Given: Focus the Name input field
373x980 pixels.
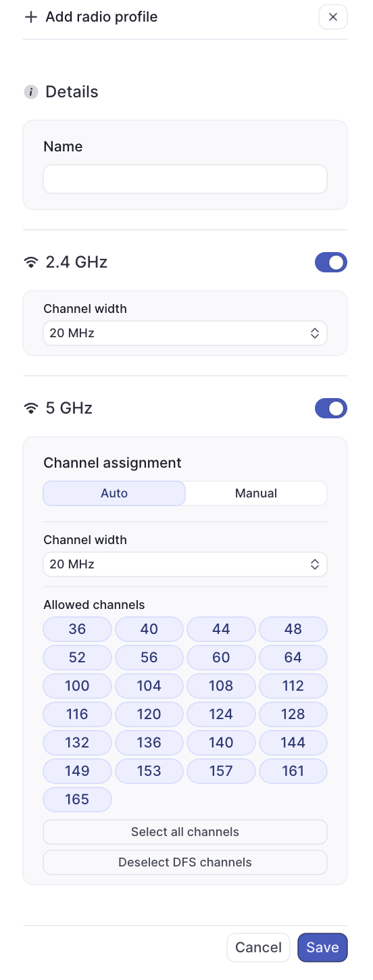Looking at the screenshot, I should pyautogui.click(x=185, y=179).
